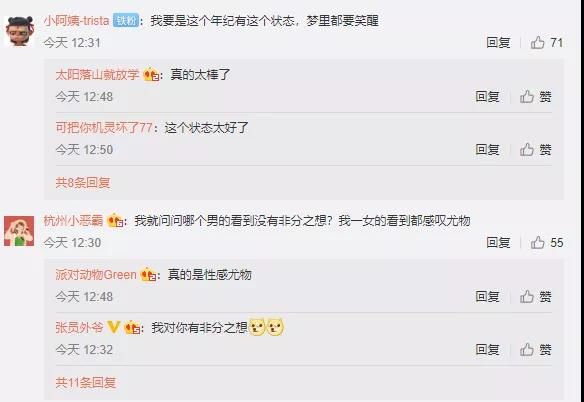
Task: Reply to 小阿姨-trista's comment via 回复
Action: pyautogui.click(x=498, y=42)
